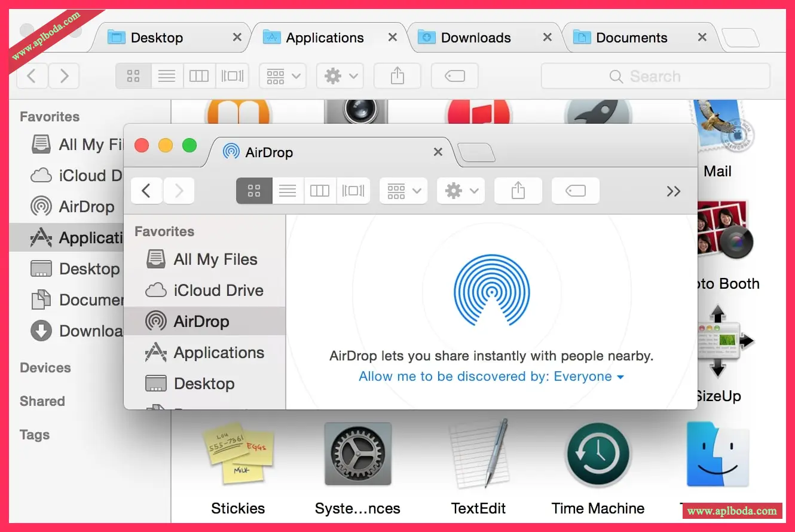Switch AirDrop window to list view
This screenshot has width=795, height=532.
(288, 191)
